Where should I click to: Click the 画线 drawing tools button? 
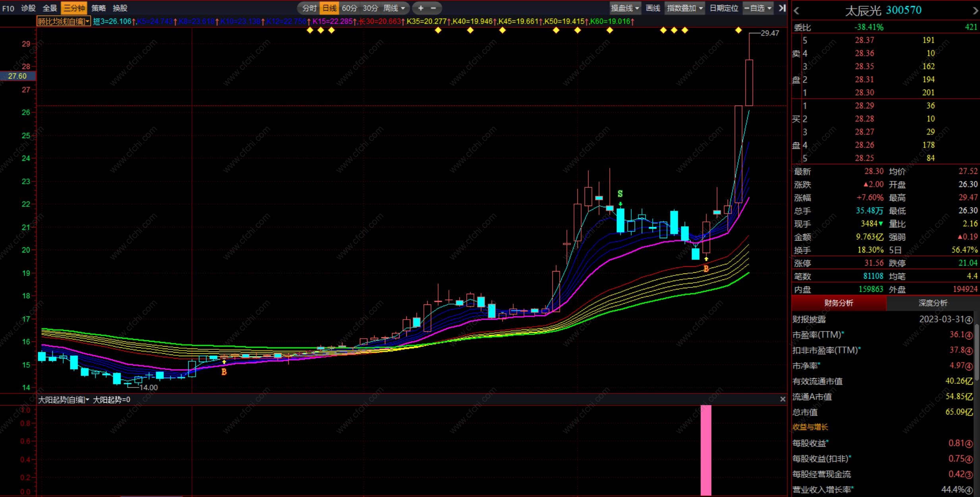point(653,8)
